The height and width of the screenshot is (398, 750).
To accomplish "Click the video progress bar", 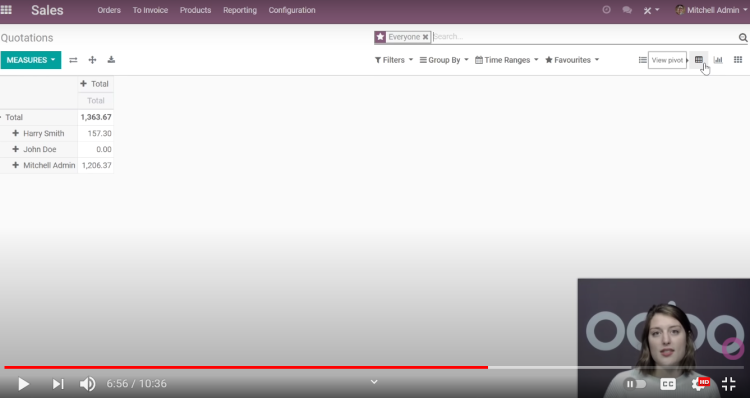I will tap(374, 367).
